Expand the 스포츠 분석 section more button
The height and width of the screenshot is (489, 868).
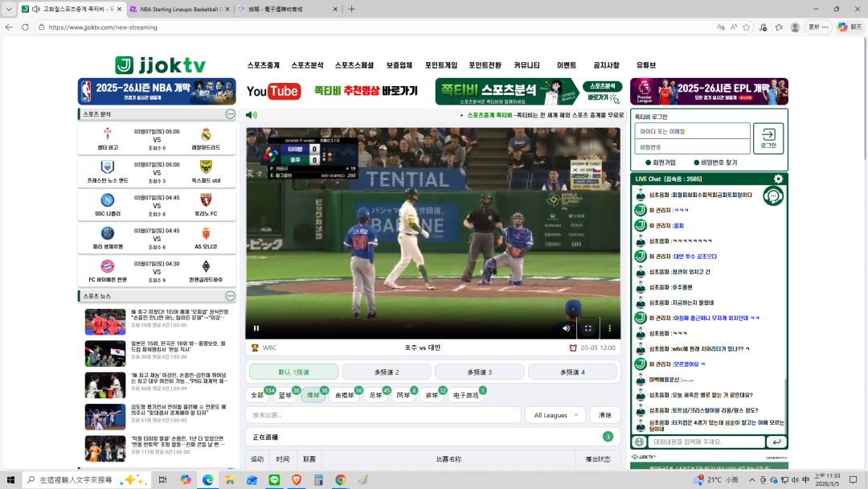point(230,114)
